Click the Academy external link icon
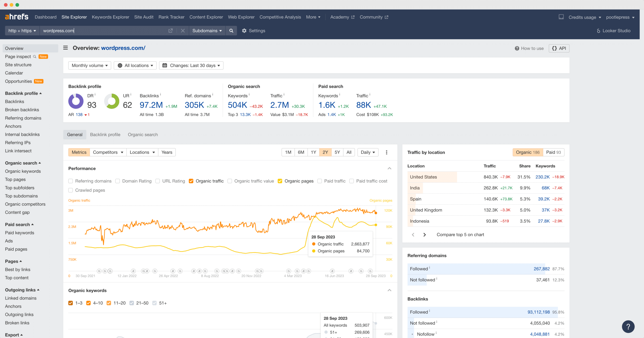 (x=353, y=17)
